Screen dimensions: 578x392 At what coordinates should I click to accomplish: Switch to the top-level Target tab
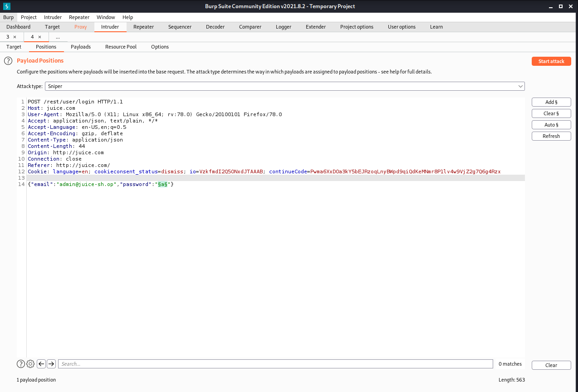pyautogui.click(x=52, y=27)
